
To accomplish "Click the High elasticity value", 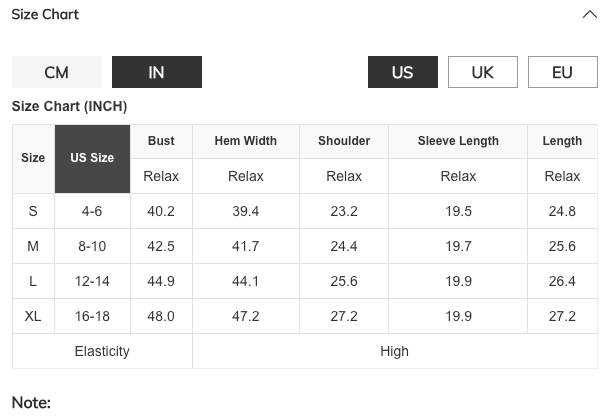I will 395,351.
